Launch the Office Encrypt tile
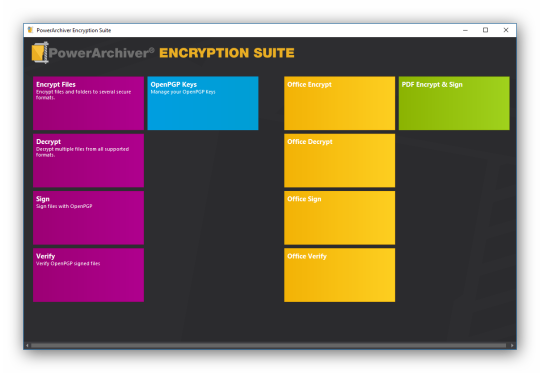 [x=340, y=103]
